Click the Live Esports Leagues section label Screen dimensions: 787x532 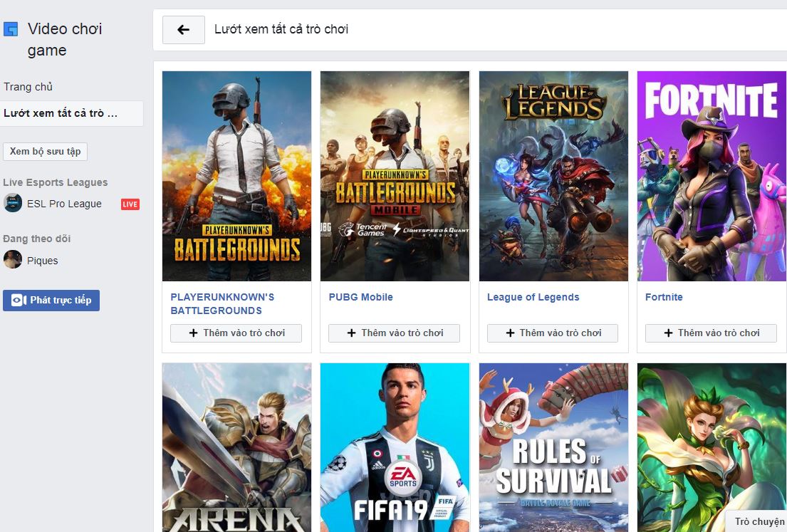tap(56, 183)
